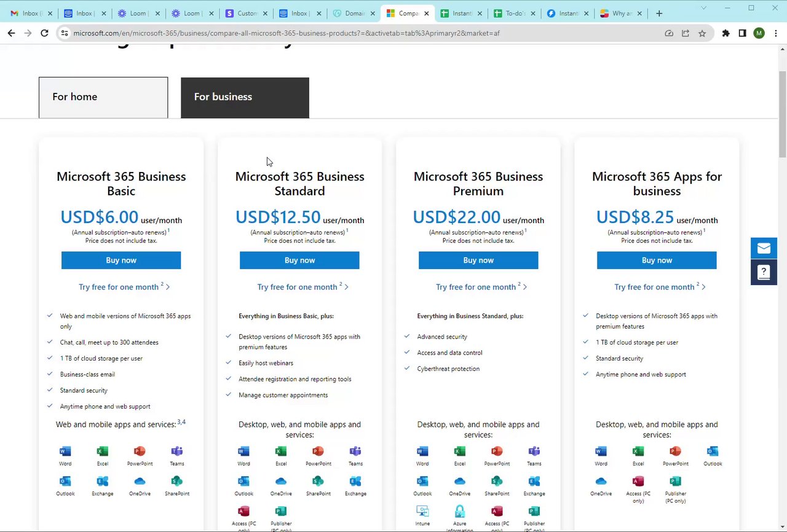The width and height of the screenshot is (787, 532).
Task: Click the USD$22.00 price text
Action: click(x=457, y=217)
